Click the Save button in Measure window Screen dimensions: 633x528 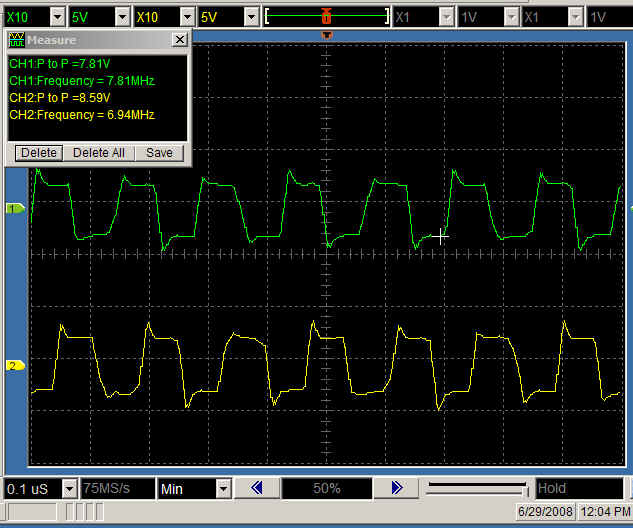[159, 153]
